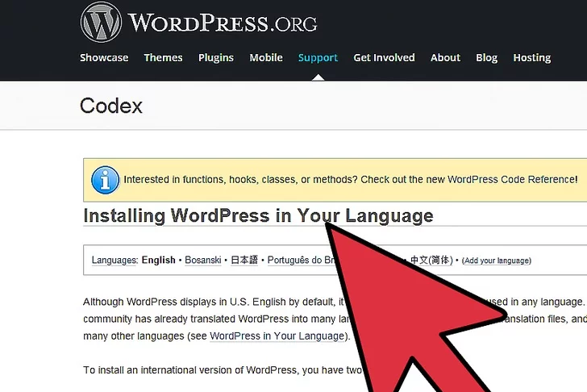
Task: Navigate to the About page
Action: coord(445,58)
